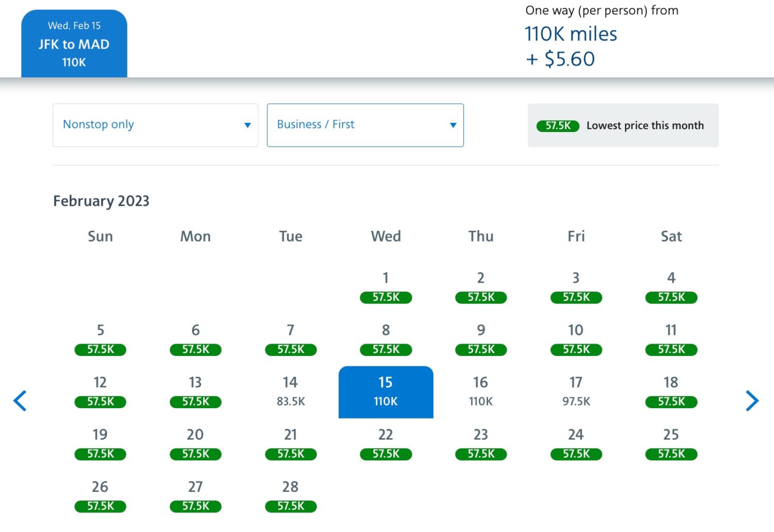Select February 1 at 57.5K
The height and width of the screenshot is (532, 774).
coord(385,287)
